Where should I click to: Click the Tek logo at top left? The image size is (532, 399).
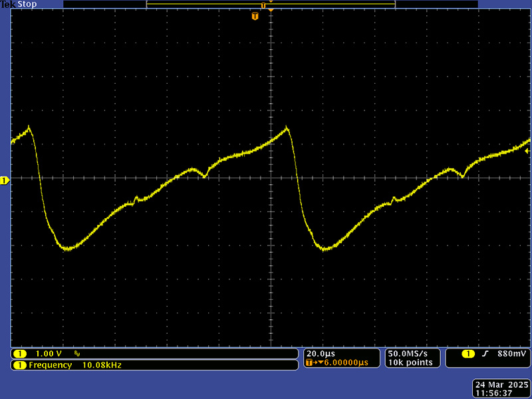click(8, 4)
